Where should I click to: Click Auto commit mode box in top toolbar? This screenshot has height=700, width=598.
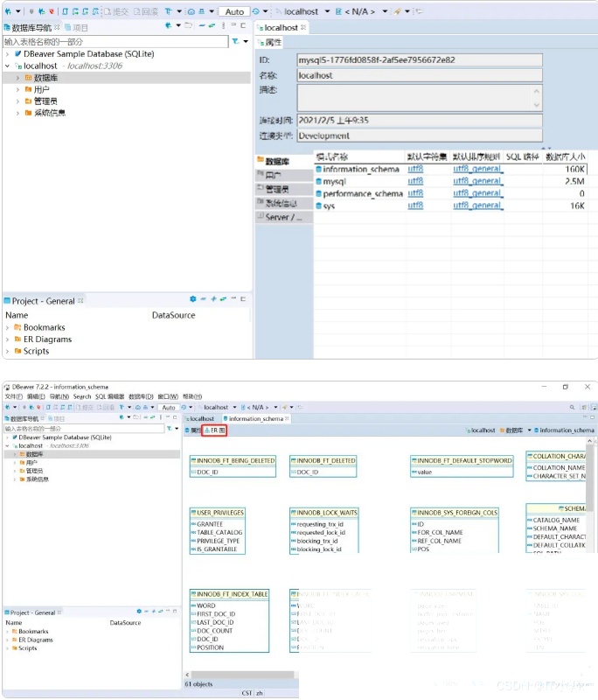(234, 11)
